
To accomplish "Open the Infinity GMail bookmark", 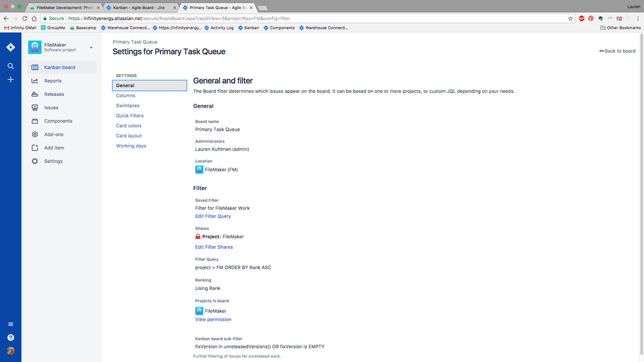I will (20, 28).
